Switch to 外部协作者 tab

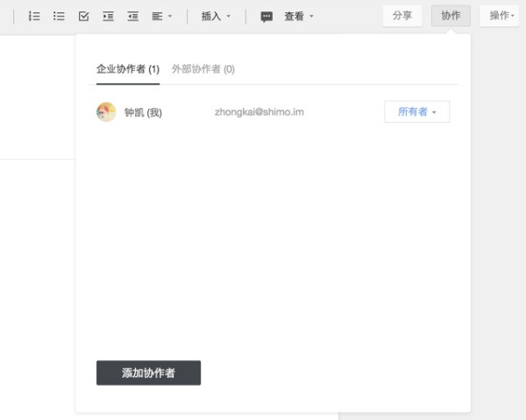click(x=203, y=68)
